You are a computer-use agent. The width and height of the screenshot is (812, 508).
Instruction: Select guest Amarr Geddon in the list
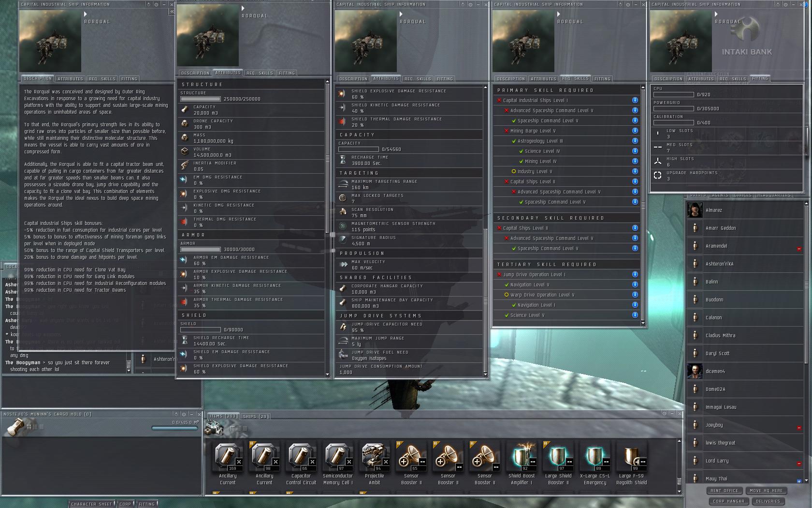tap(744, 228)
